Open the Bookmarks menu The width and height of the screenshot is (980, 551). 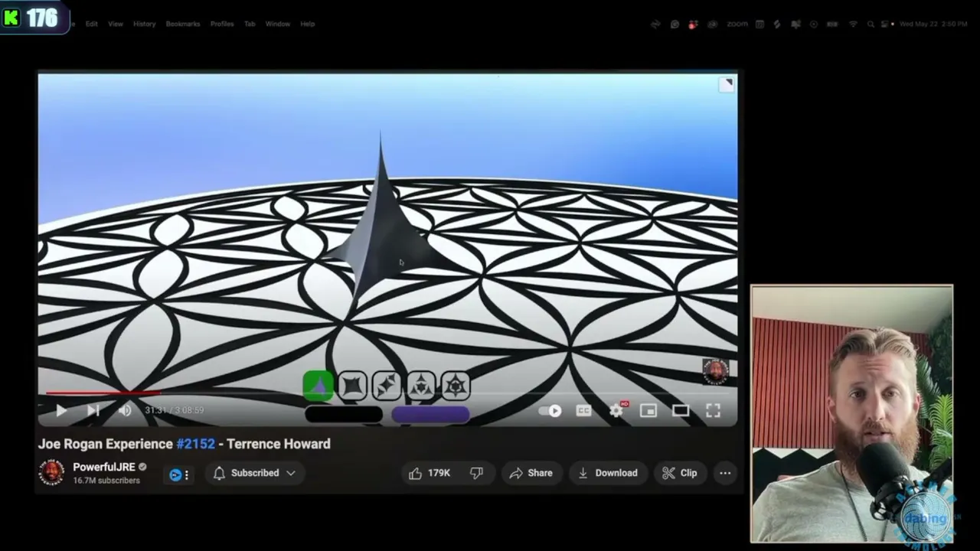[x=183, y=24]
